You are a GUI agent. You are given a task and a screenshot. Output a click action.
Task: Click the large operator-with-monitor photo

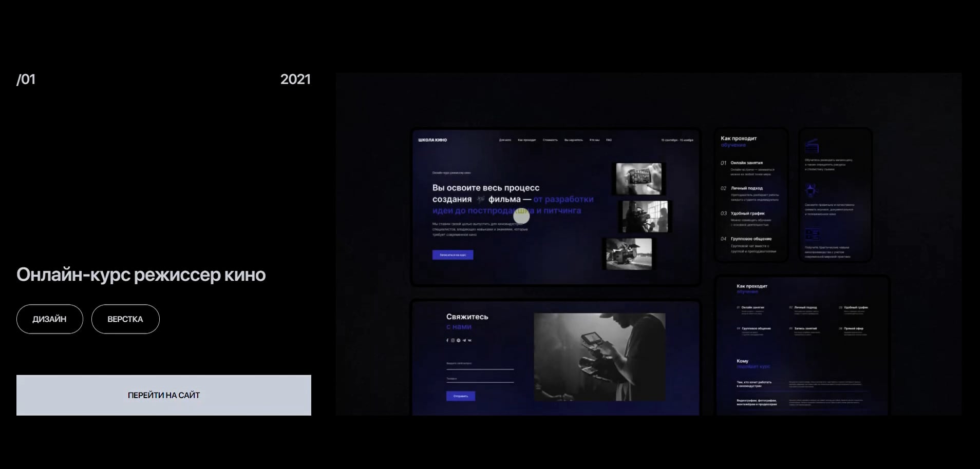point(599,357)
